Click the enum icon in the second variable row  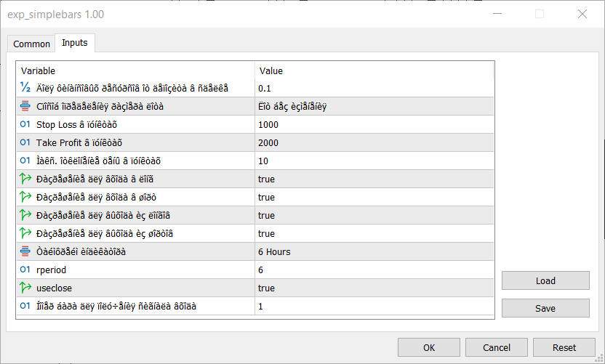click(25, 106)
